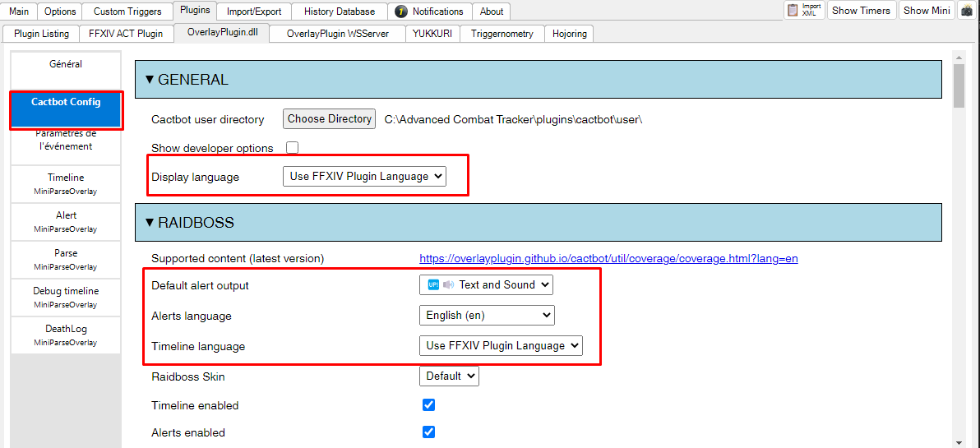
Task: Open the cactbot coverage link
Action: [608, 258]
